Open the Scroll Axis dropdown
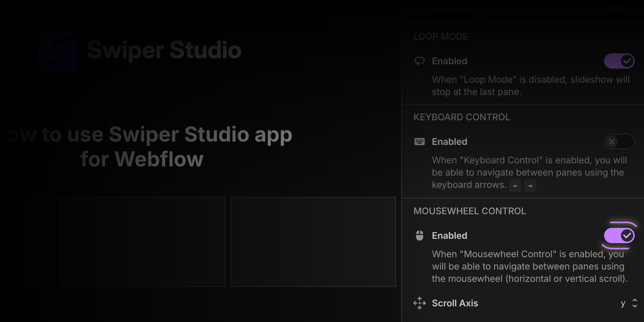Image resolution: width=644 pixels, height=322 pixels. tap(629, 303)
